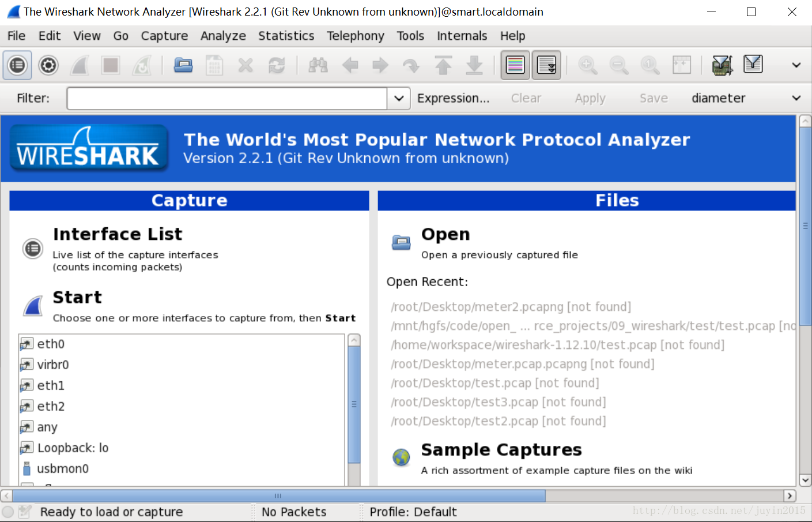Open the File menu

16,36
